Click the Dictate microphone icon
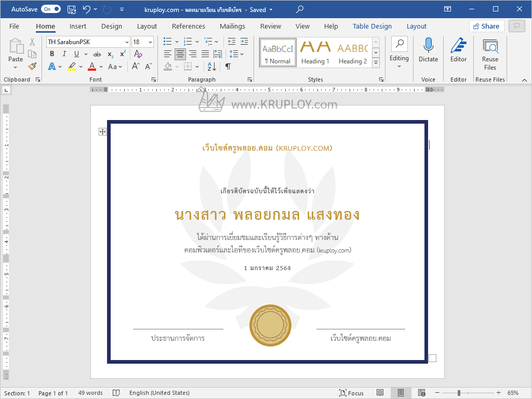Viewport: 532px width, 399px height. click(428, 45)
